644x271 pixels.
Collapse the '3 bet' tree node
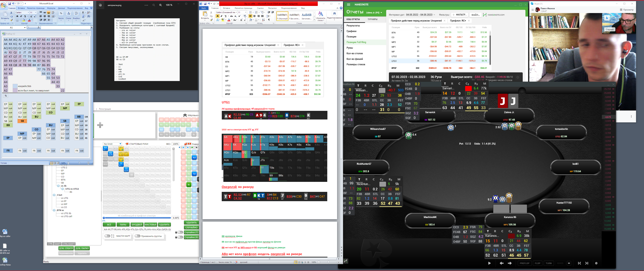click(54, 195)
